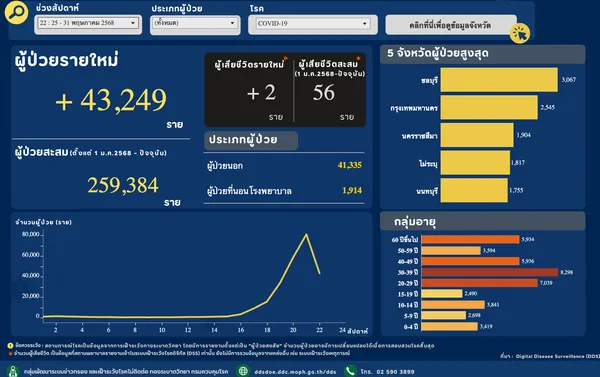This screenshot has height=377, width=600.
Task: Click the 60+ age group bar
Action: (x=470, y=239)
